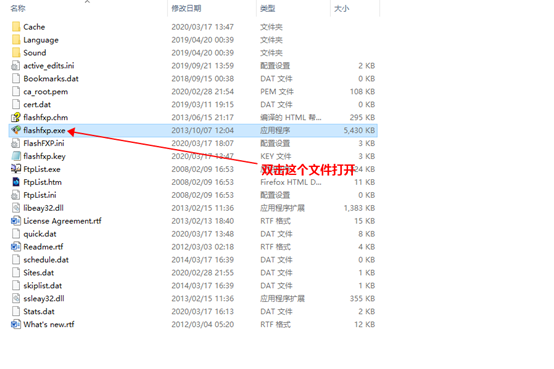
Task: Select the file name What's new.rtf
Action: point(49,324)
